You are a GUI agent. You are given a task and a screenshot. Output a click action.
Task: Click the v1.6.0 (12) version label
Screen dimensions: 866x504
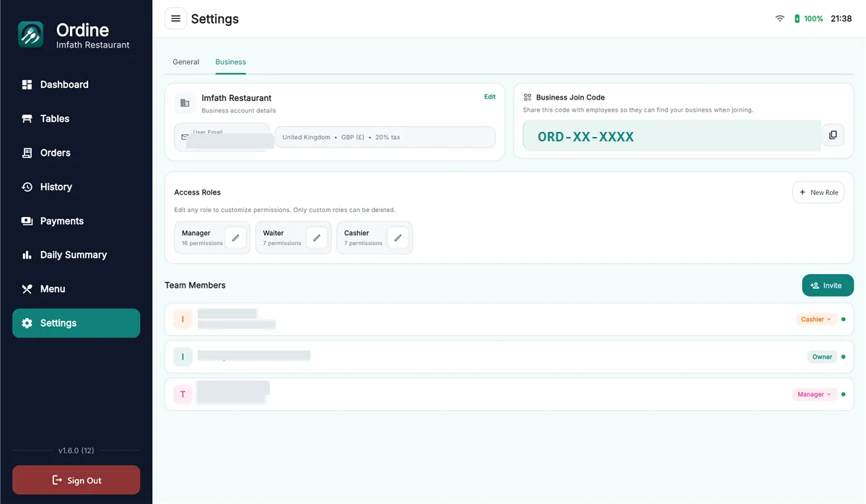(76, 451)
